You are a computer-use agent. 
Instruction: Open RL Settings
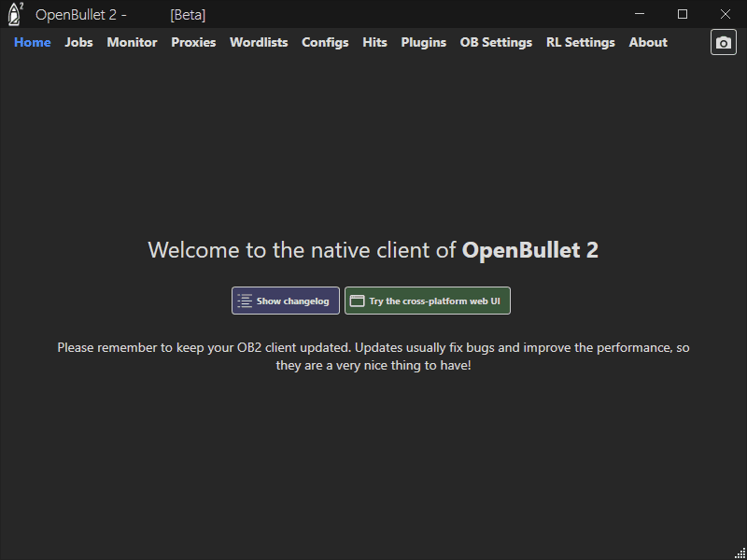coord(580,42)
